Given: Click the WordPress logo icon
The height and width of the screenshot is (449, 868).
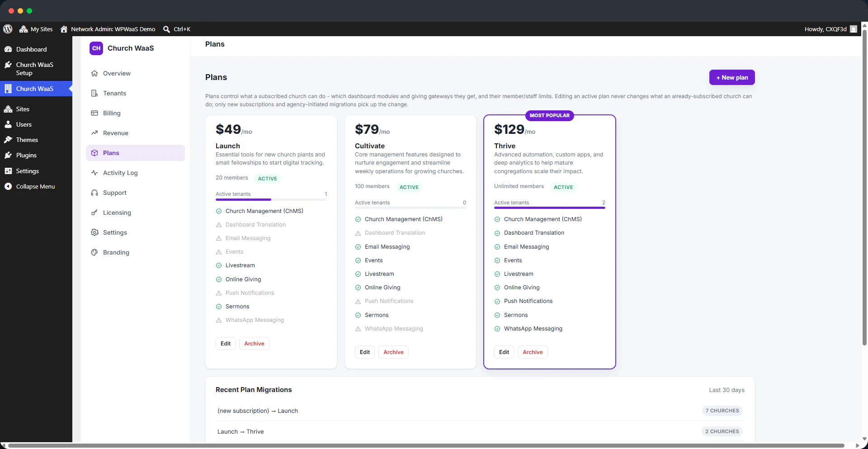Looking at the screenshot, I should [x=8, y=29].
